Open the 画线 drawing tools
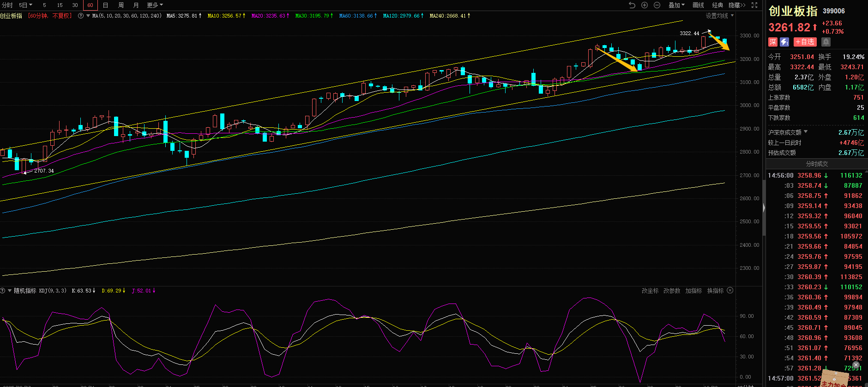The image size is (868, 387). pyautogui.click(x=698, y=5)
